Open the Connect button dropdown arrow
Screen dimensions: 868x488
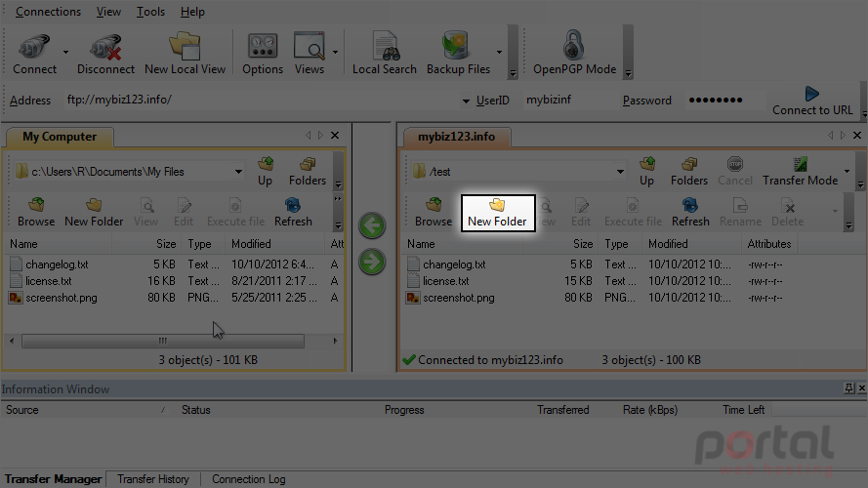pyautogui.click(x=65, y=53)
